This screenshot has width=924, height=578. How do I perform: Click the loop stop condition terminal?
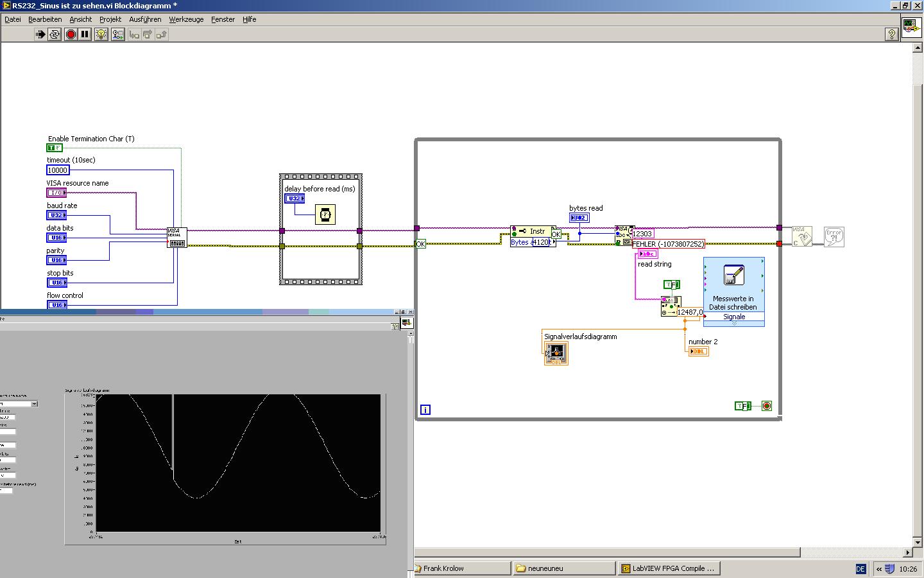coord(766,406)
